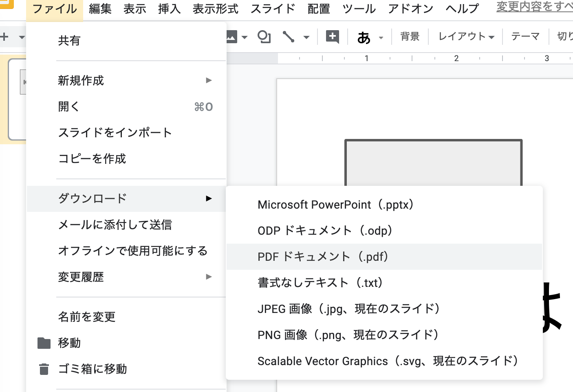Image resolution: width=573 pixels, height=392 pixels.
Task: Select PNG 画像 download option
Action: [x=348, y=335]
